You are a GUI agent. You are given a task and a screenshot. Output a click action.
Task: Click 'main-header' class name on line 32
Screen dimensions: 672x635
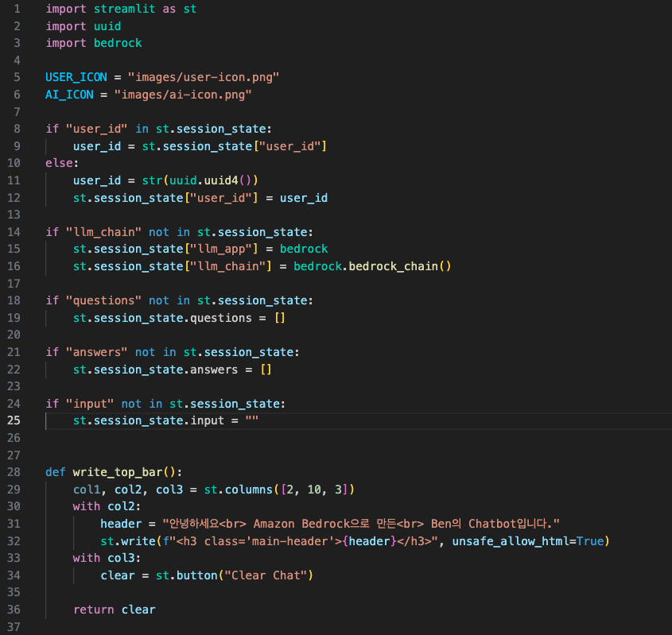pos(289,541)
